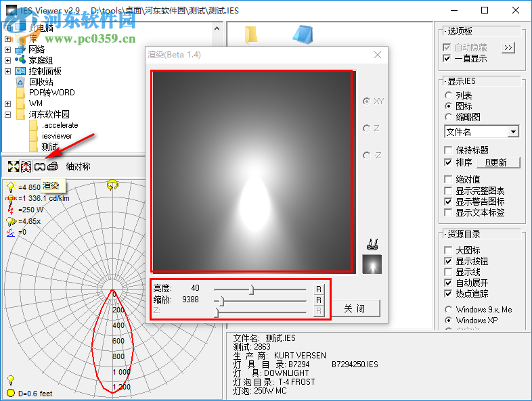Select the 回收站 recycle bin icon
Screen dimensions: 532x401
click(20, 82)
